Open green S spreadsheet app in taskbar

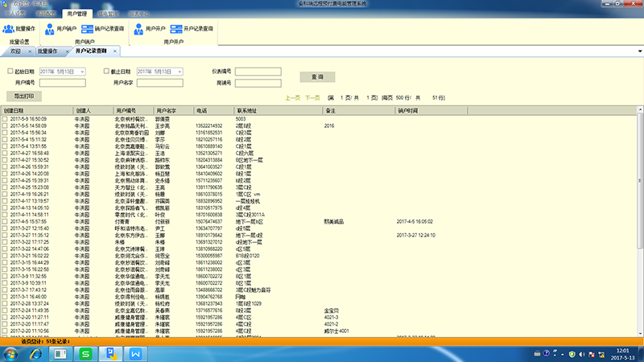[x=85, y=354]
